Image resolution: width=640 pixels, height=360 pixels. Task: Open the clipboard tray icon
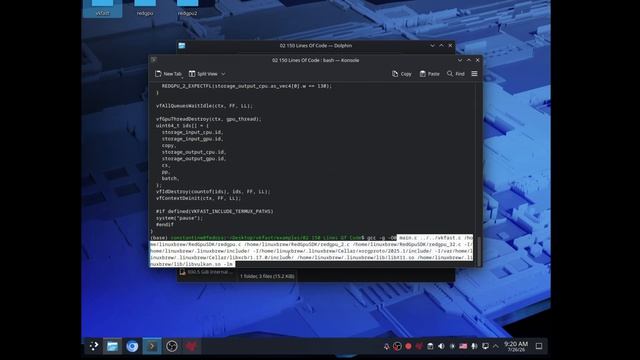tap(430, 346)
